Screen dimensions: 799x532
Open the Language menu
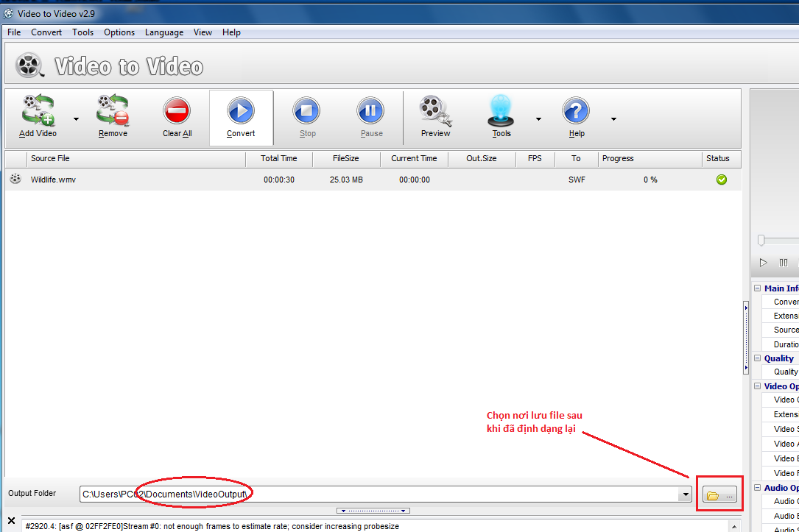tap(164, 32)
